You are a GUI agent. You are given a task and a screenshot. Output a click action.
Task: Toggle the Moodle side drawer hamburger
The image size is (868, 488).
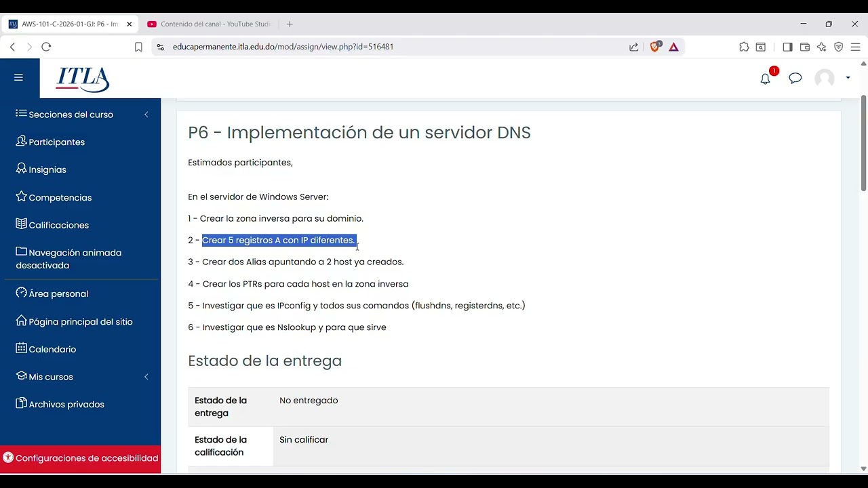(x=18, y=78)
